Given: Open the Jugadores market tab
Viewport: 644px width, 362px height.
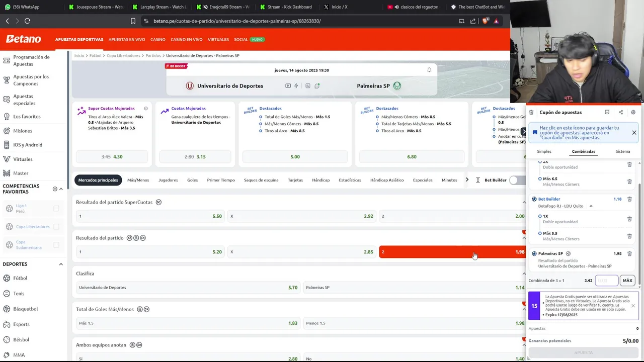Looking at the screenshot, I should pyautogui.click(x=168, y=180).
